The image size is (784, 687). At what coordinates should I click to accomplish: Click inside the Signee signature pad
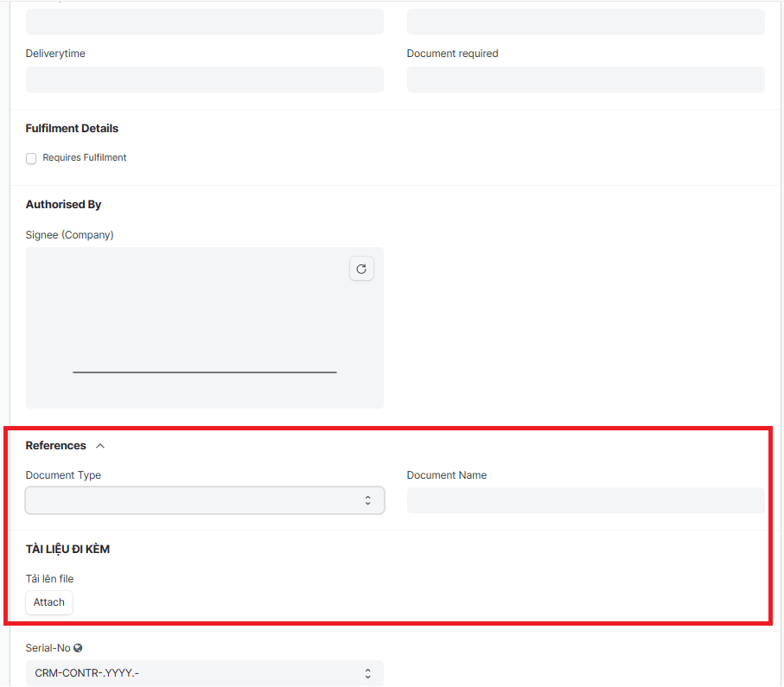click(204, 328)
